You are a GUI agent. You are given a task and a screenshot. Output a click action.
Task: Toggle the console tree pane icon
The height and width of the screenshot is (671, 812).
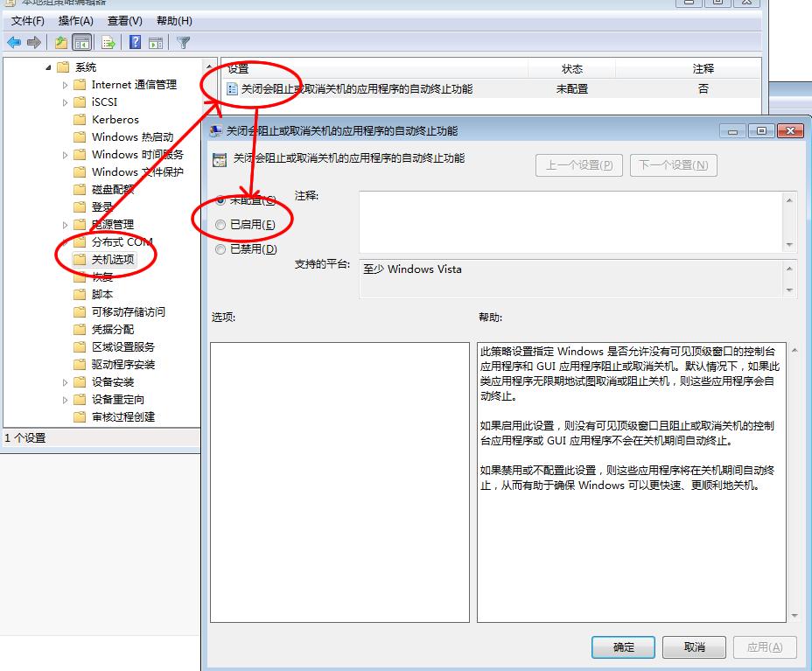[x=81, y=41]
